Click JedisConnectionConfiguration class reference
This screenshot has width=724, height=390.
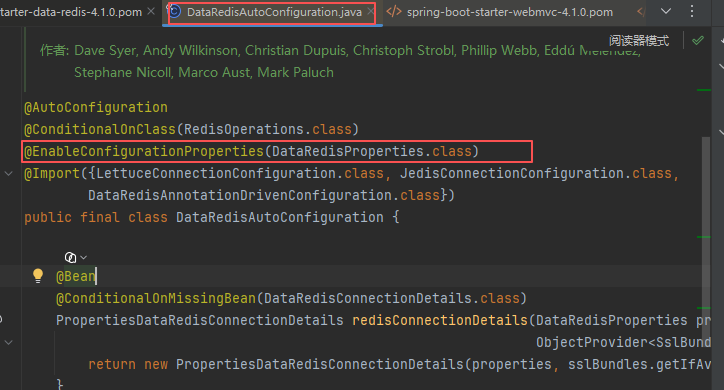[x=512, y=174]
